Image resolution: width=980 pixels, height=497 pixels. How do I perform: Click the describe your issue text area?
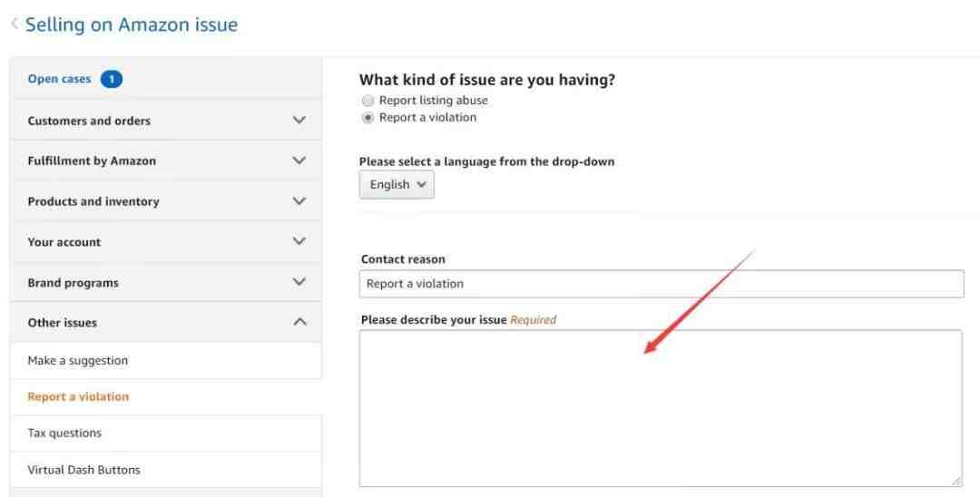point(661,408)
